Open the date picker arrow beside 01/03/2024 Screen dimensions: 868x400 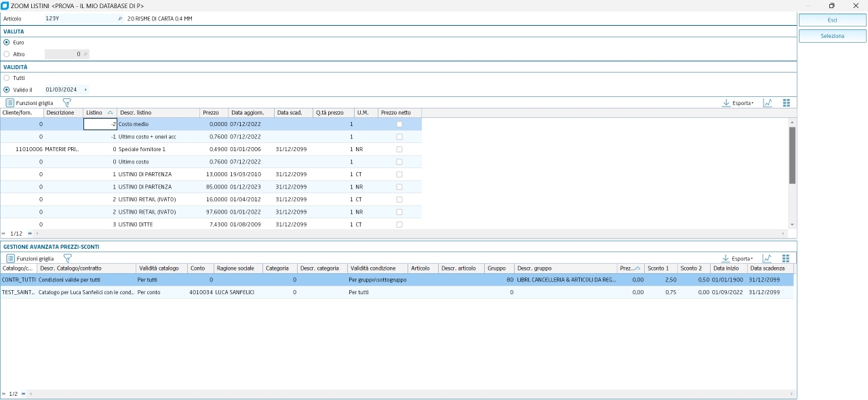[85, 89]
